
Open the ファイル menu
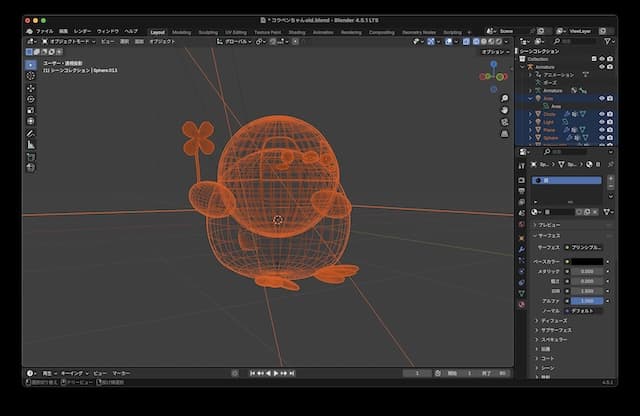pos(44,31)
